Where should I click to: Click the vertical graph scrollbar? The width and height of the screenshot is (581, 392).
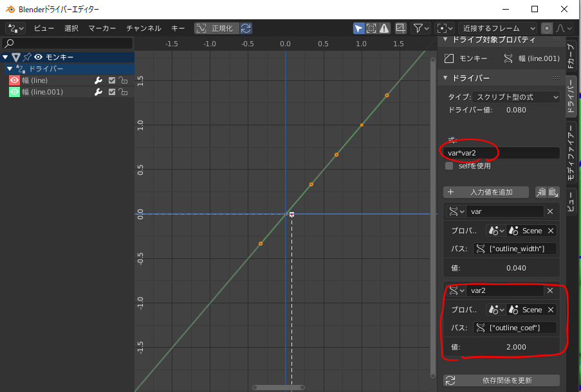pos(433,218)
